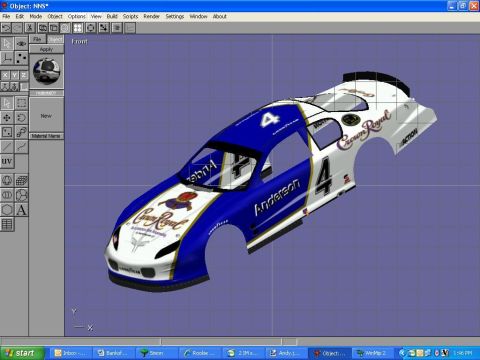480x360 pixels.
Task: Open the Build menu
Action: [112, 16]
